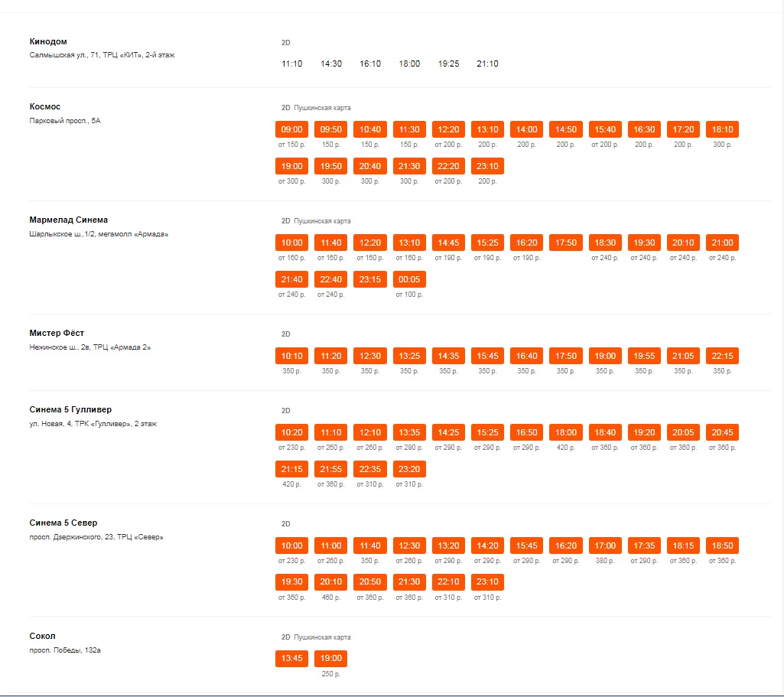Book the 09:00 showtime at Космос
The width and height of the screenshot is (784, 697).
(x=291, y=129)
